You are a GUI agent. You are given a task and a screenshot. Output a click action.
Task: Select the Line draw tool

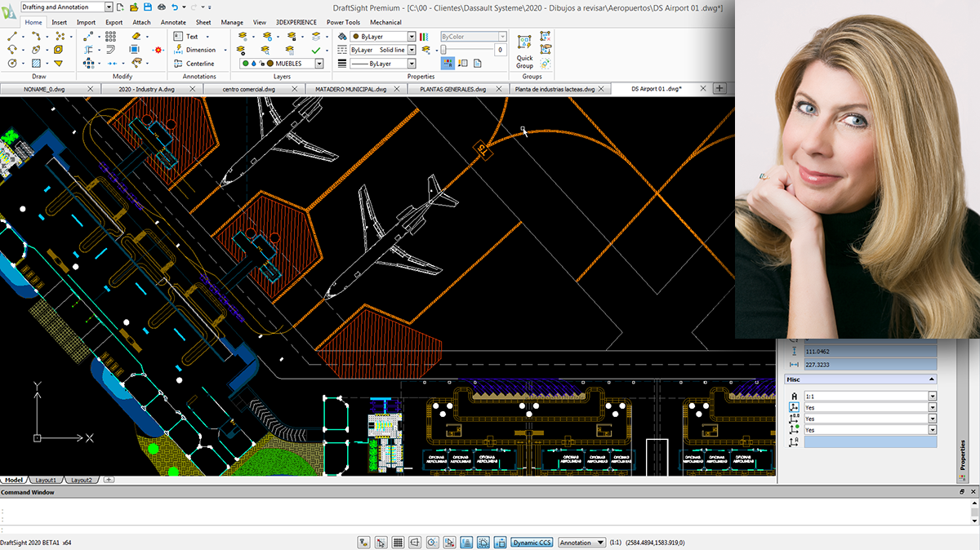(13, 37)
